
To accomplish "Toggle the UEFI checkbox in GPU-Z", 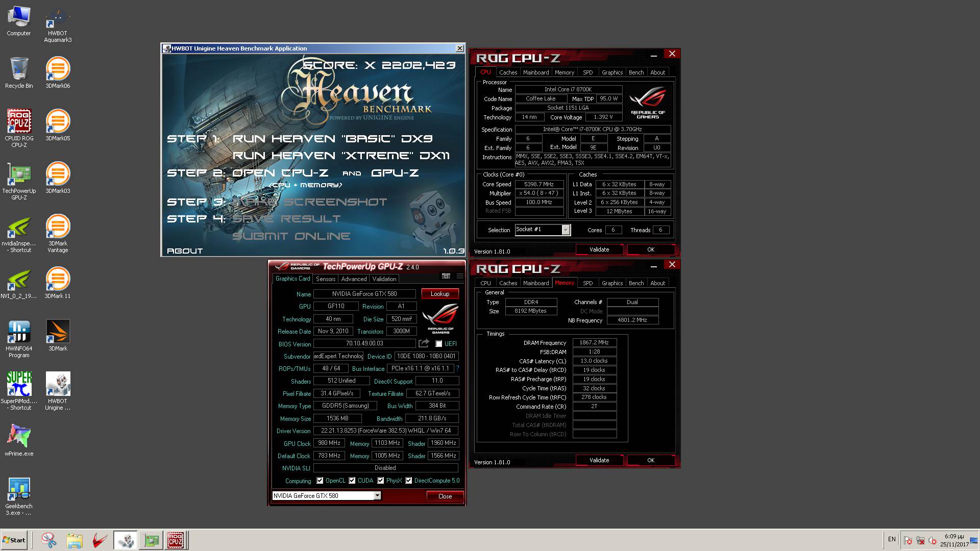I will pyautogui.click(x=438, y=344).
